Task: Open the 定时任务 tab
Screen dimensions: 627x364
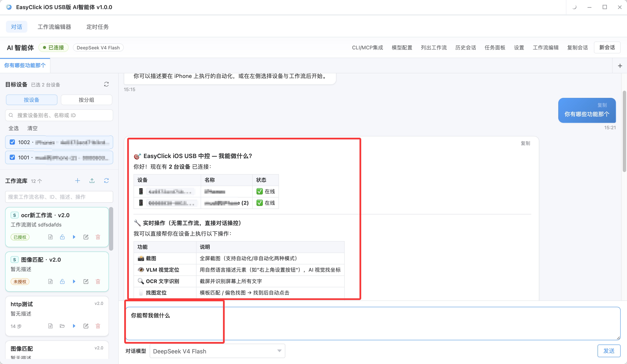Action: coord(98,27)
